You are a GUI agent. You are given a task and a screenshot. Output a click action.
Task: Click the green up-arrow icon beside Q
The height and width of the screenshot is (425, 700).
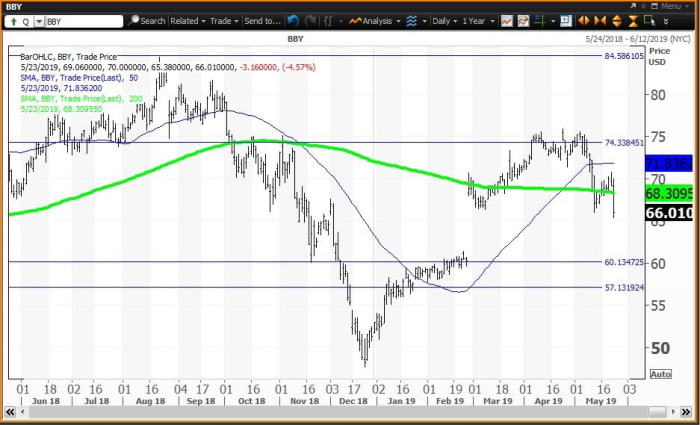(x=13, y=21)
